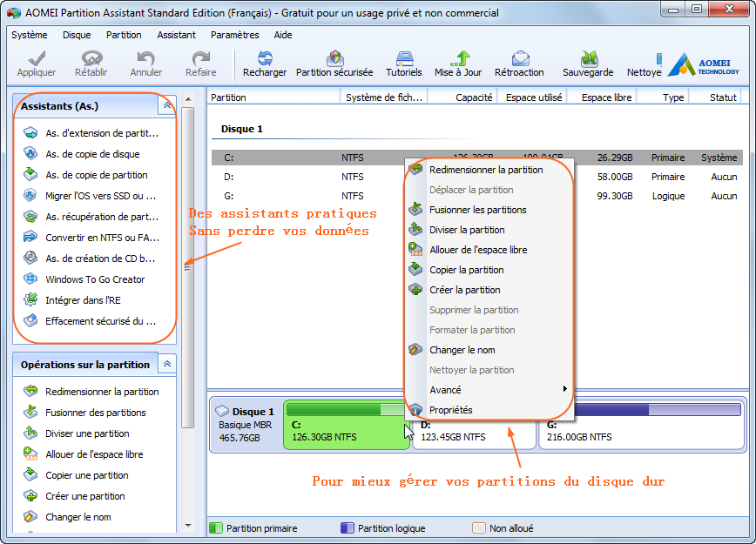Click sidebar scrollbar down arrow
Screen dimensions: 756x544
coord(188,526)
